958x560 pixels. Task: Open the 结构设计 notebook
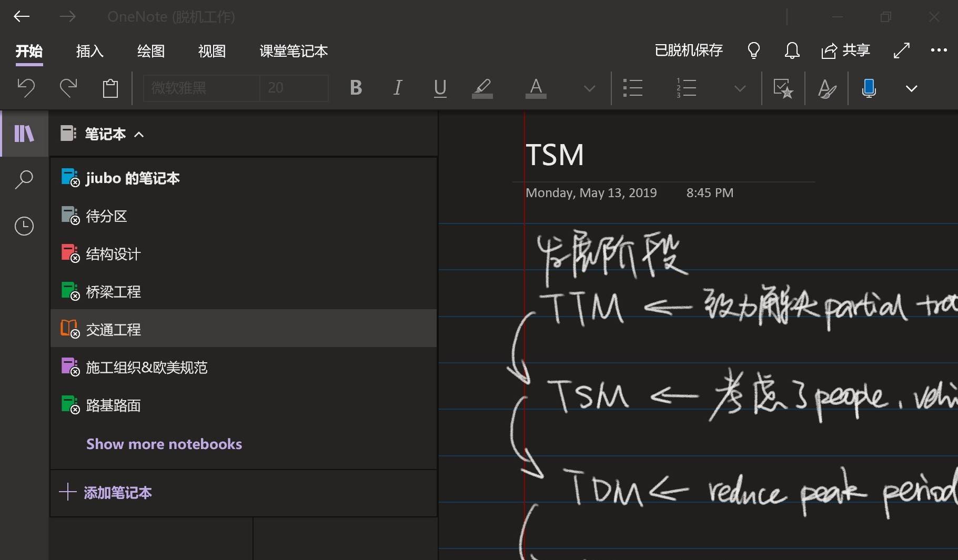[x=244, y=254]
